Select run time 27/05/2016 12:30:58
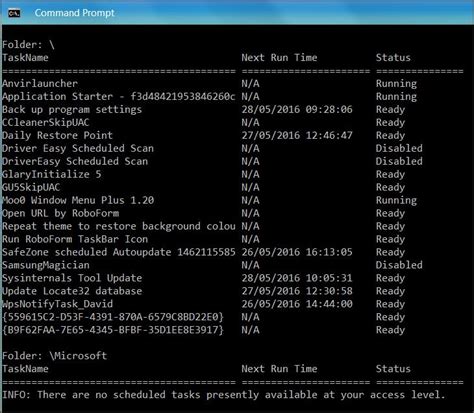Screen dimensions: 474x413 click(297, 291)
